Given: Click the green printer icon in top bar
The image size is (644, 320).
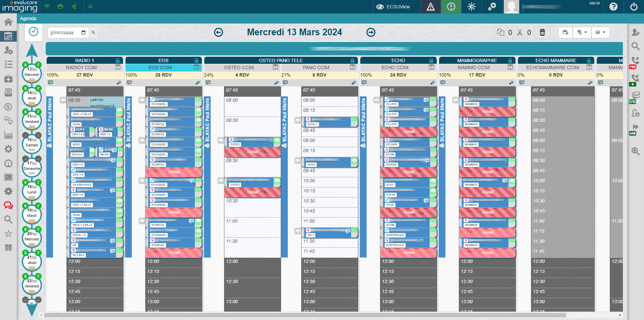Looking at the screenshot, I should pyautogui.click(x=60, y=6).
